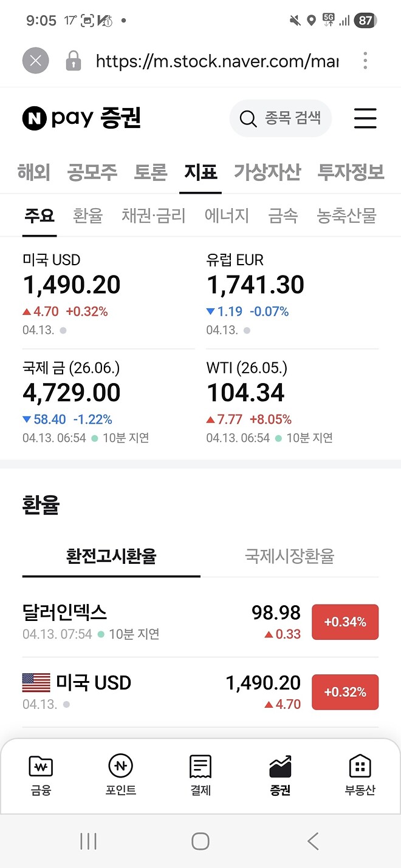Tap the lock icon in address bar
401x868 pixels.
[73, 61]
